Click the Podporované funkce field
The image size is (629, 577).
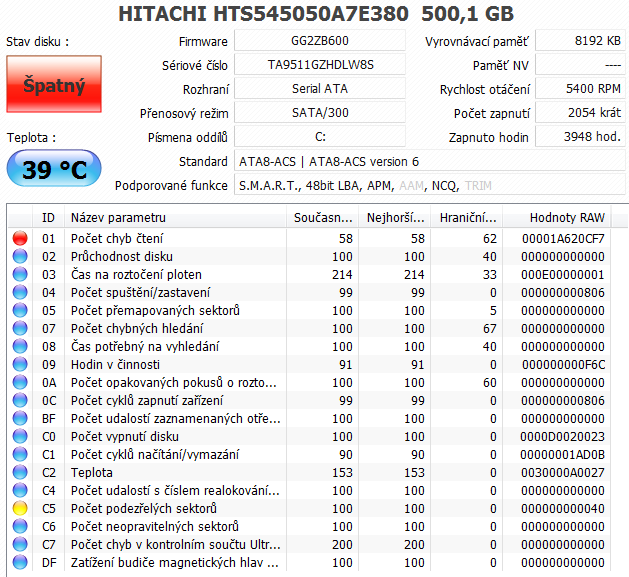coord(430,185)
